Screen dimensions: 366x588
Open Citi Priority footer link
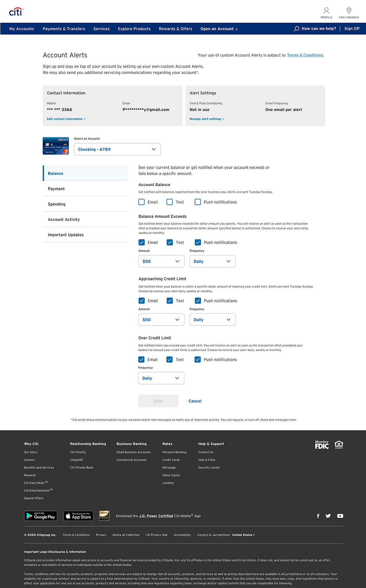[78, 452]
